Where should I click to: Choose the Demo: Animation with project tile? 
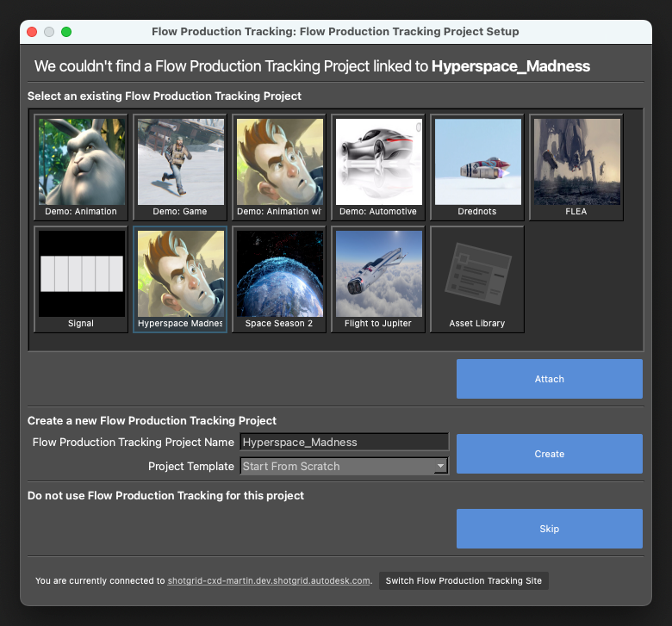(x=279, y=168)
